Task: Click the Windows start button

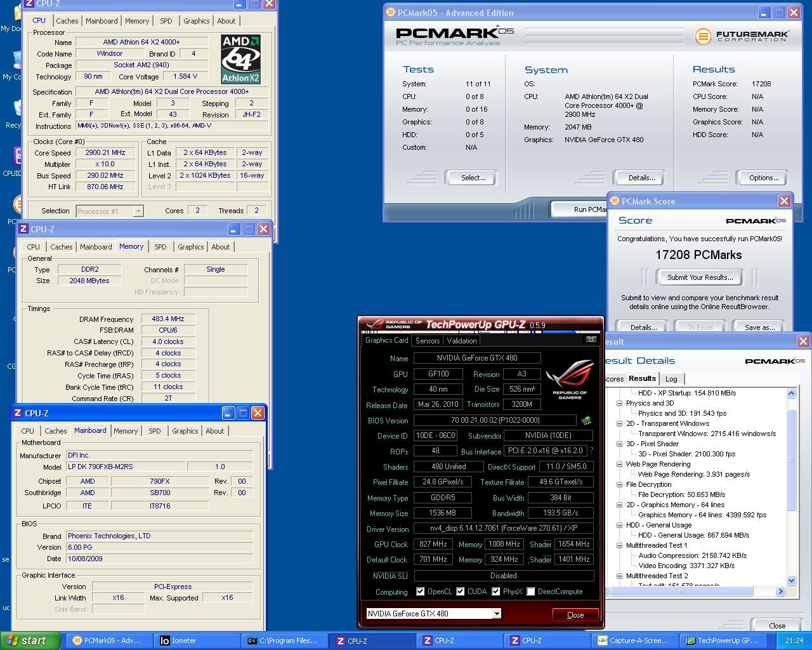Action: coord(30,640)
